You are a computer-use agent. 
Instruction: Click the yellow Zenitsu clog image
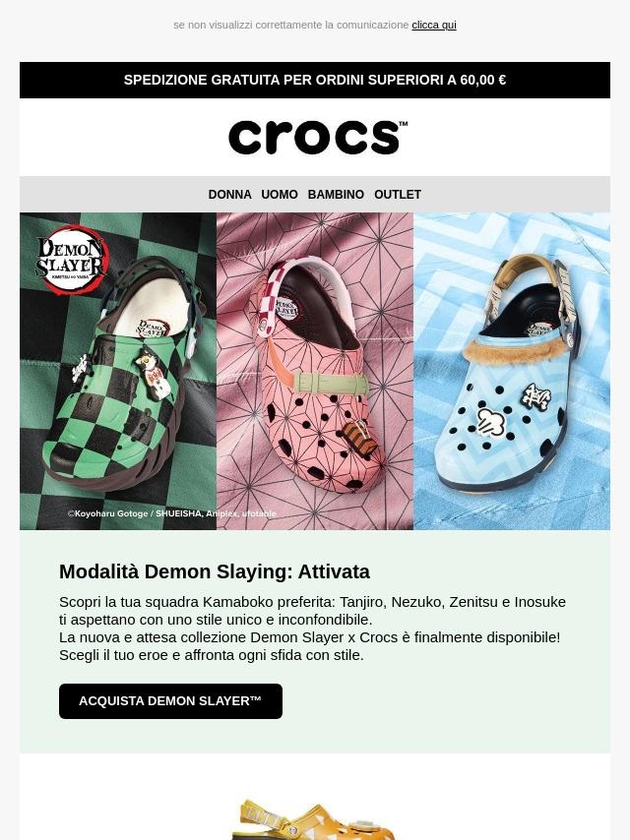pyautogui.click(x=315, y=819)
